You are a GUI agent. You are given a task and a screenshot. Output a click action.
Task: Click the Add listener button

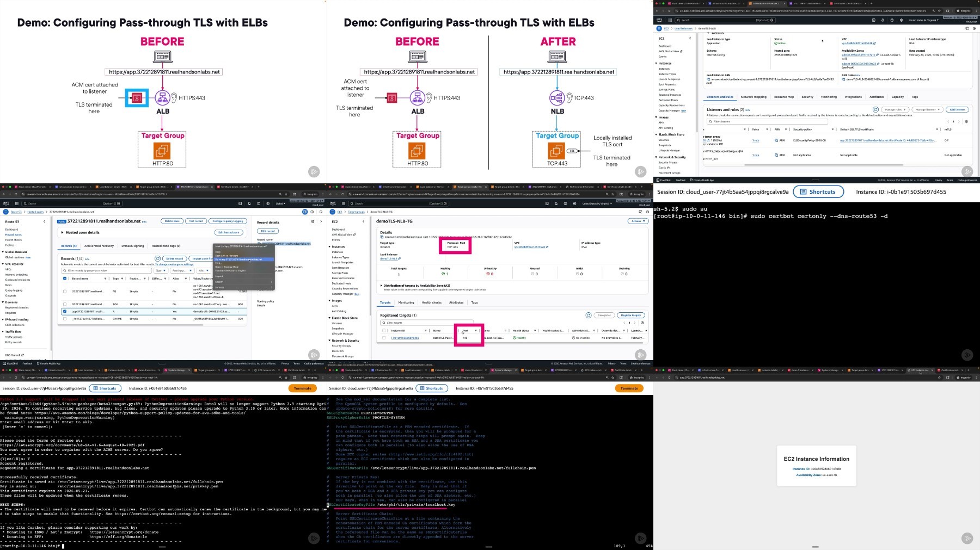pos(957,109)
